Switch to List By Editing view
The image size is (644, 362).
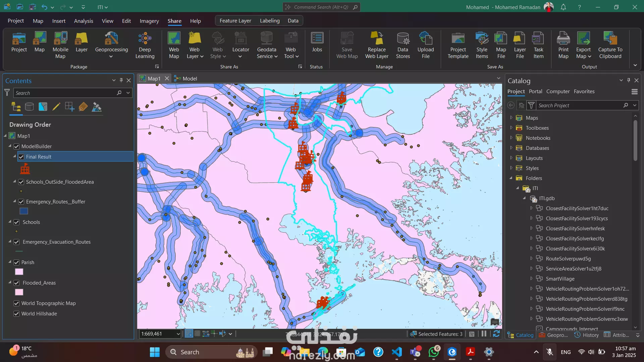pos(56,107)
